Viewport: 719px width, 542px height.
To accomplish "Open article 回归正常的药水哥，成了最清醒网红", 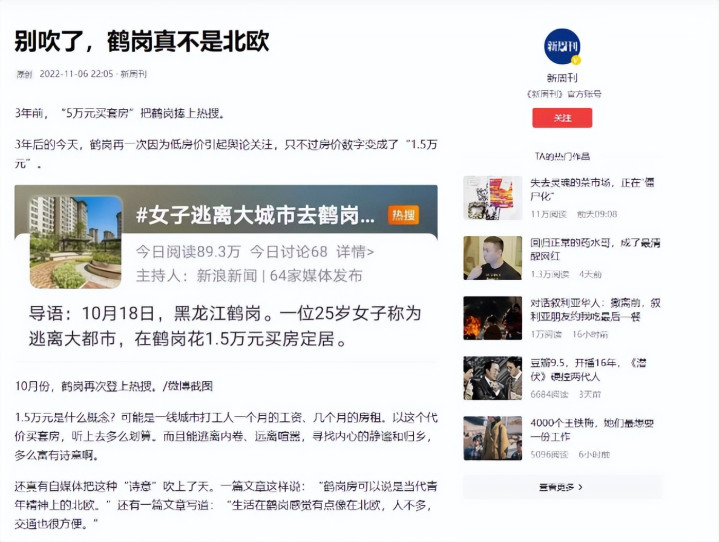I will point(595,249).
